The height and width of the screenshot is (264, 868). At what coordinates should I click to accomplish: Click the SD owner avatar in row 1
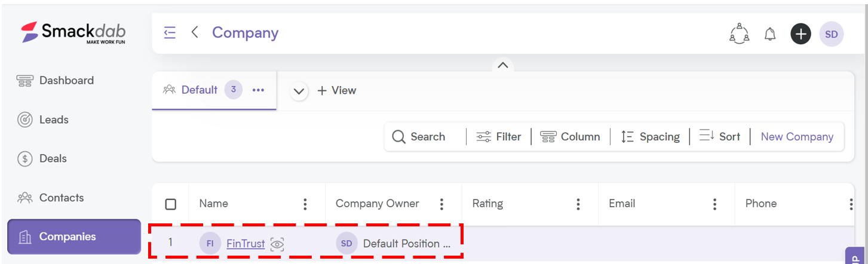coord(346,244)
